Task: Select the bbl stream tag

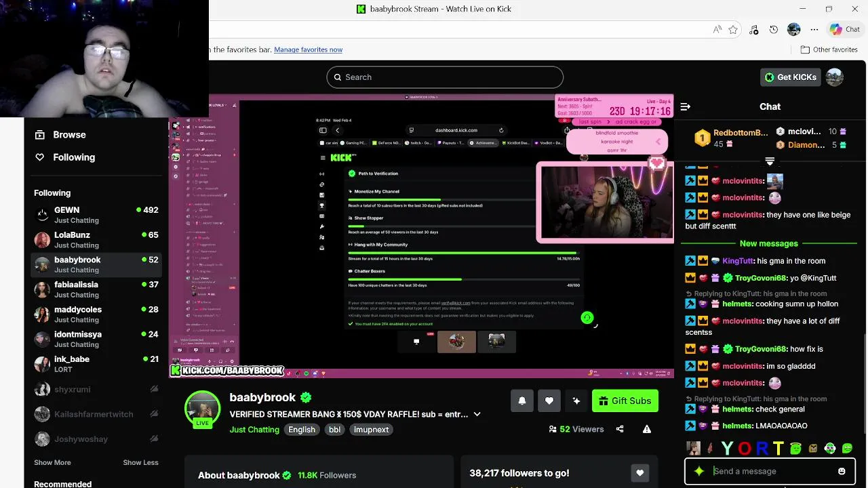Action: coord(334,430)
